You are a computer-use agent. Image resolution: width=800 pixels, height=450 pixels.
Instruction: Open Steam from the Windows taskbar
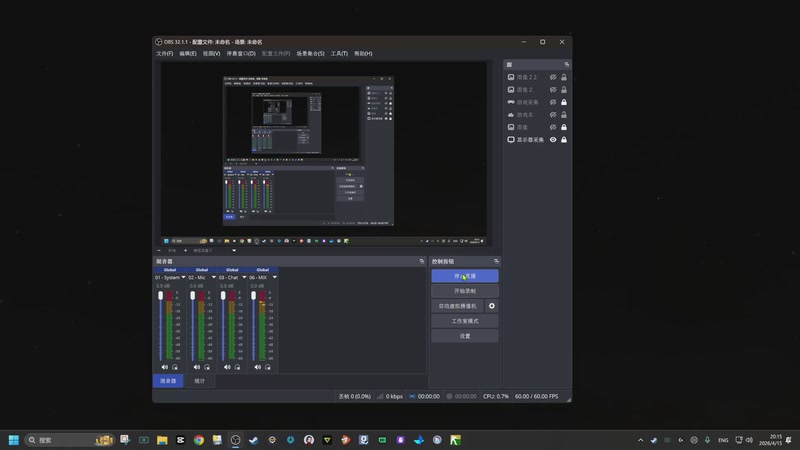coord(253,440)
